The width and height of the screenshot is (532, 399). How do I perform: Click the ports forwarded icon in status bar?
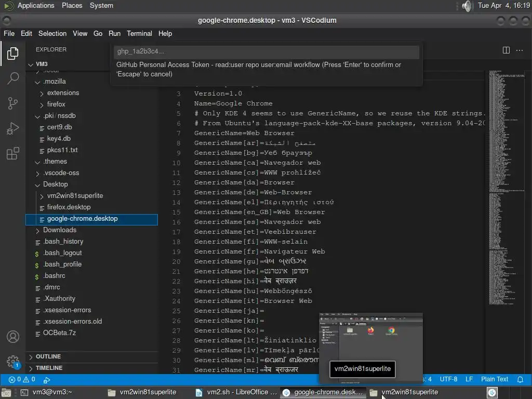click(x=47, y=380)
